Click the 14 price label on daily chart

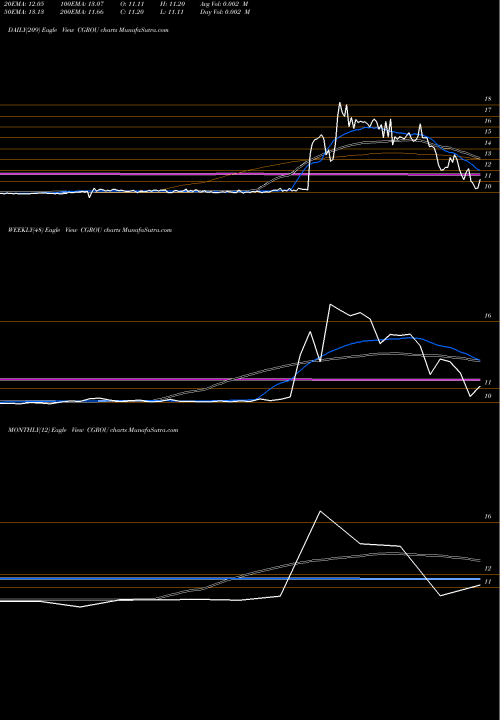(x=488, y=143)
